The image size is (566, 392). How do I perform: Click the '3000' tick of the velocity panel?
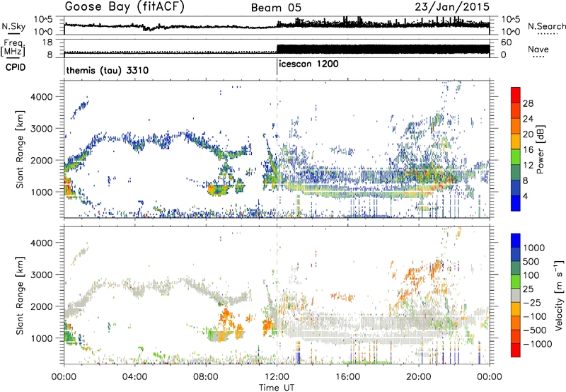coord(42,275)
